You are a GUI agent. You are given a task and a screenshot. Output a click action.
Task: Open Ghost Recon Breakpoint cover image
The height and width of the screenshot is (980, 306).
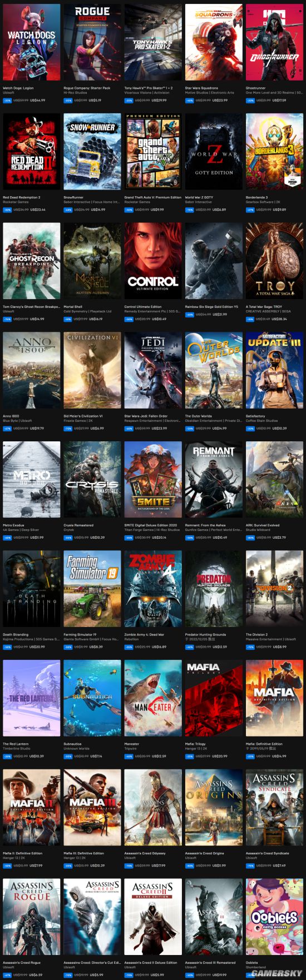(x=32, y=261)
